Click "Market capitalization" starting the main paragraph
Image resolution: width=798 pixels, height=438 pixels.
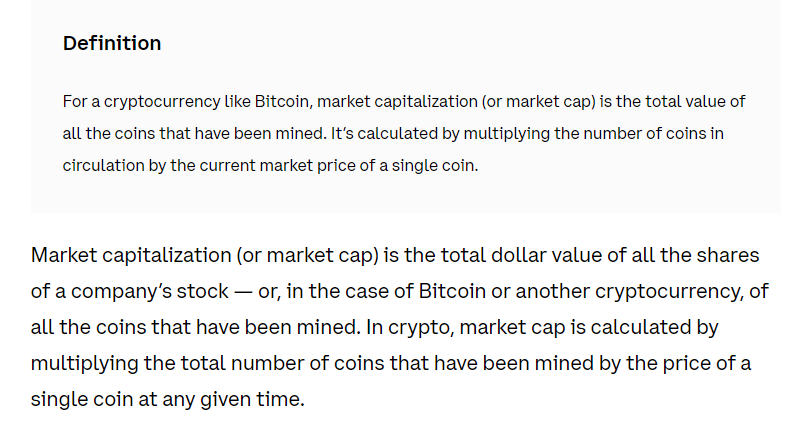131,255
